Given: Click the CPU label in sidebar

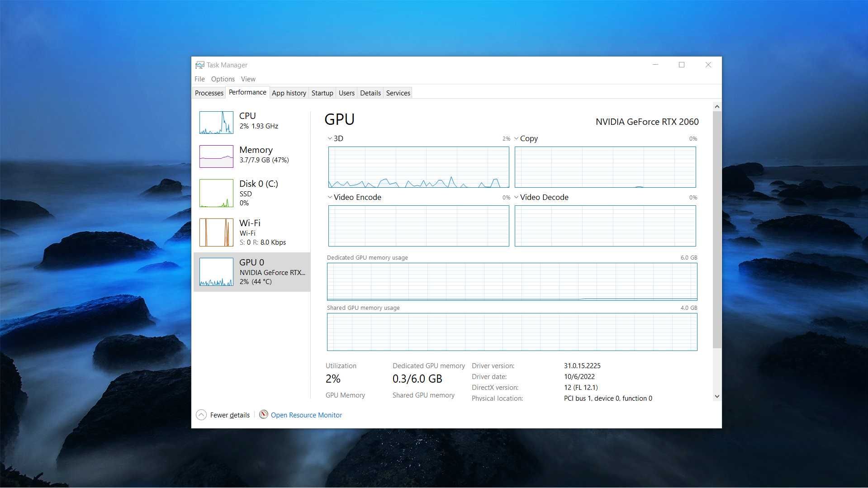Looking at the screenshot, I should coord(247,116).
